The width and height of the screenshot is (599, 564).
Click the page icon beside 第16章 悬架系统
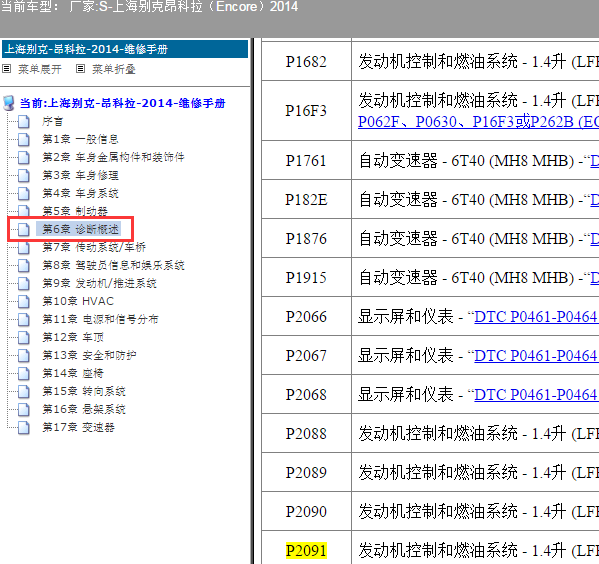[24, 409]
